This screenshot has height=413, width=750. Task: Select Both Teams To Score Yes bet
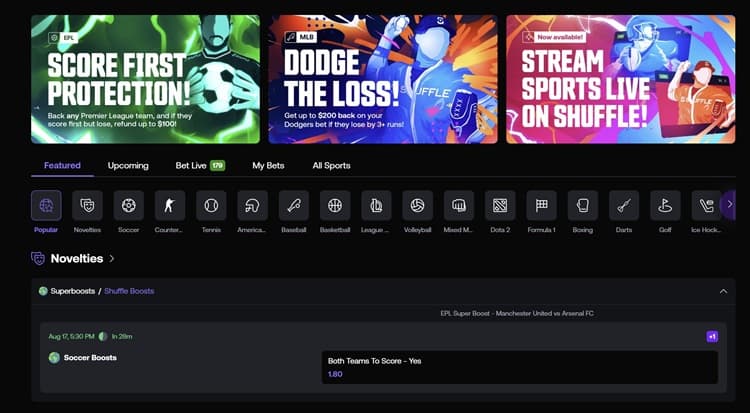point(520,367)
